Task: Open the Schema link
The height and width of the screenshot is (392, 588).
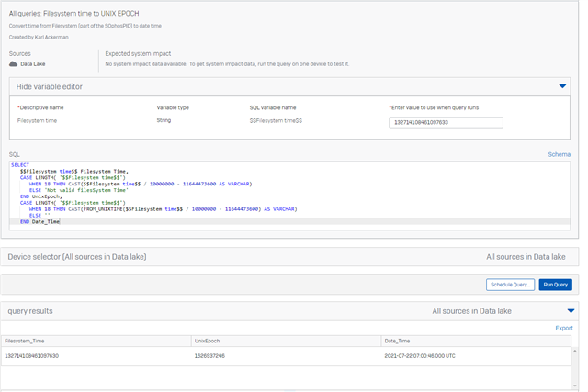Action: point(559,154)
